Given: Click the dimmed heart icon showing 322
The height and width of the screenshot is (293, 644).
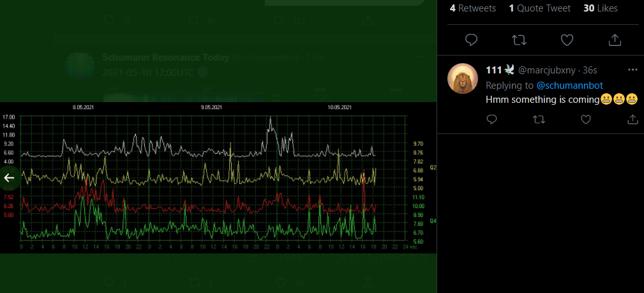Looking at the screenshot, I should tap(279, 20).
